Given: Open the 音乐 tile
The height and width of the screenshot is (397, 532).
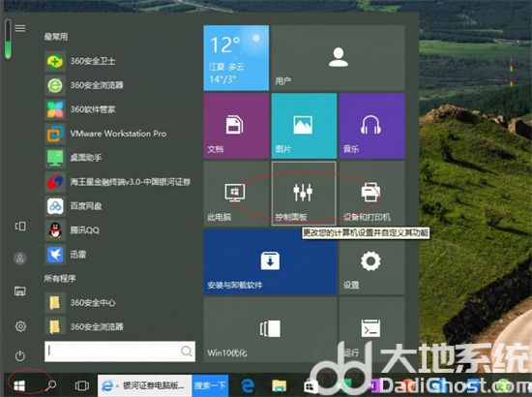Looking at the screenshot, I should coord(371,126).
